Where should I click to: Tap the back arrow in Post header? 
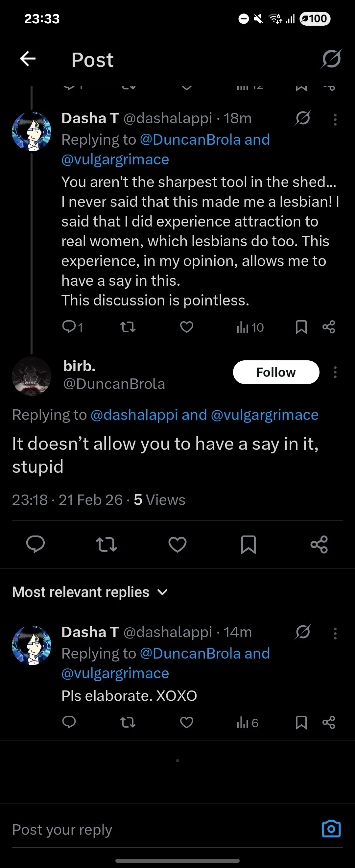(28, 59)
